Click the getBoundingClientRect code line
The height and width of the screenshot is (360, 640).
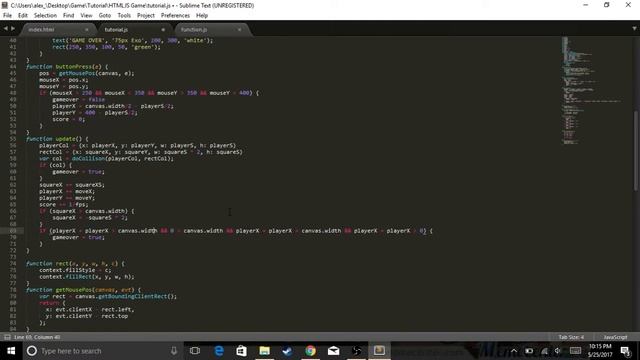tap(108, 296)
